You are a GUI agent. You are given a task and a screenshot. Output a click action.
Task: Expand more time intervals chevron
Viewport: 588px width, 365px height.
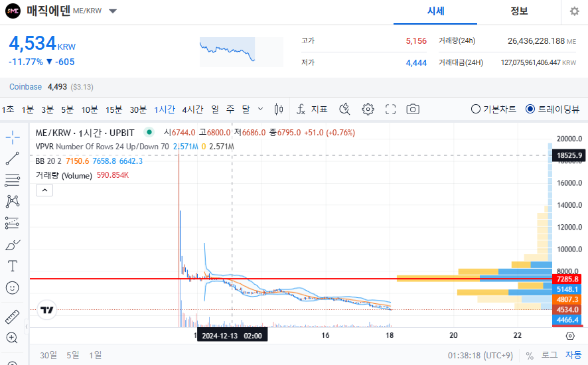click(x=260, y=109)
